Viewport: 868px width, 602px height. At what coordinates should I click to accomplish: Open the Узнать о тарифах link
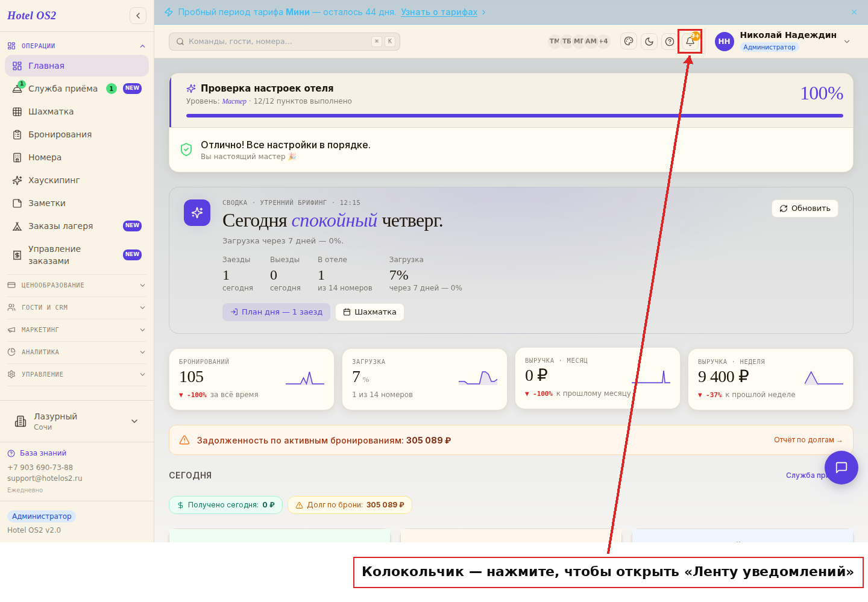pyautogui.click(x=439, y=12)
